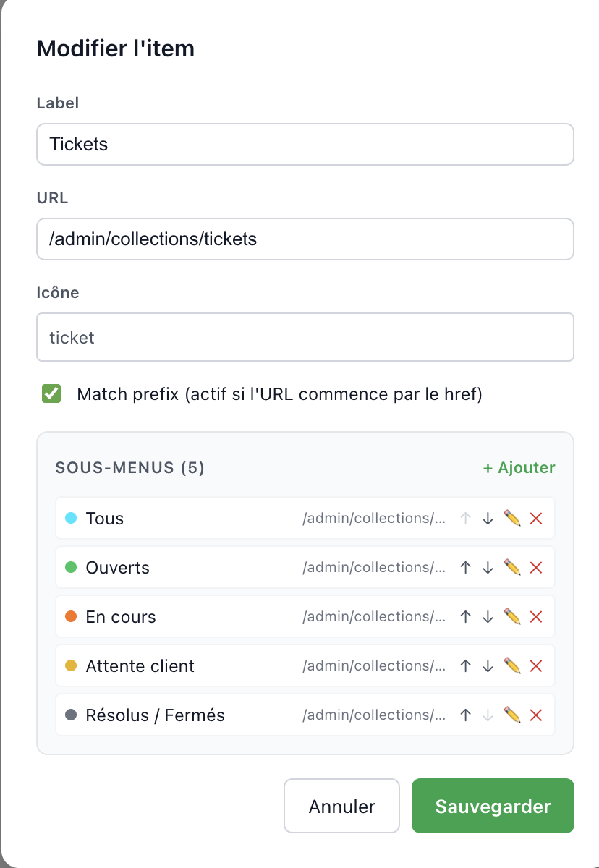Focus the Label input field
Screen dimensions: 599x868
tap(305, 144)
